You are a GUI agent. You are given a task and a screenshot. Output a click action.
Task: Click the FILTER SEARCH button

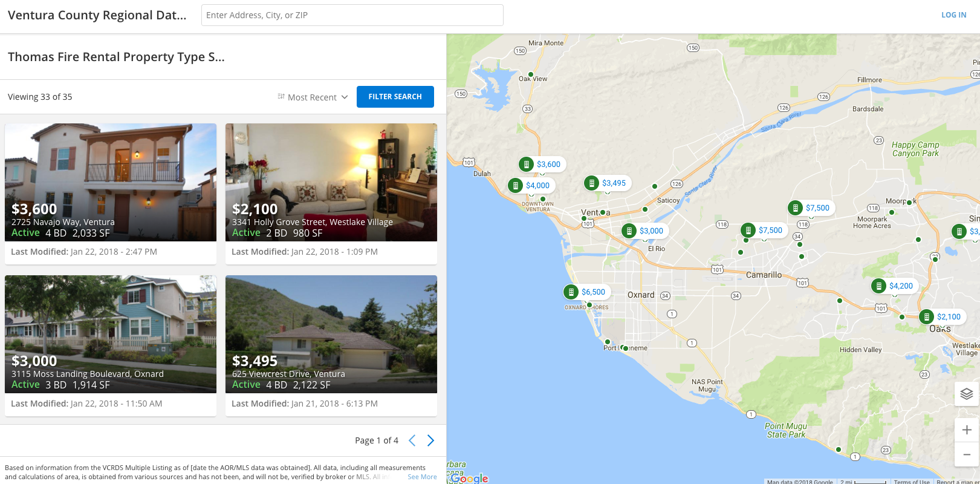[395, 97]
